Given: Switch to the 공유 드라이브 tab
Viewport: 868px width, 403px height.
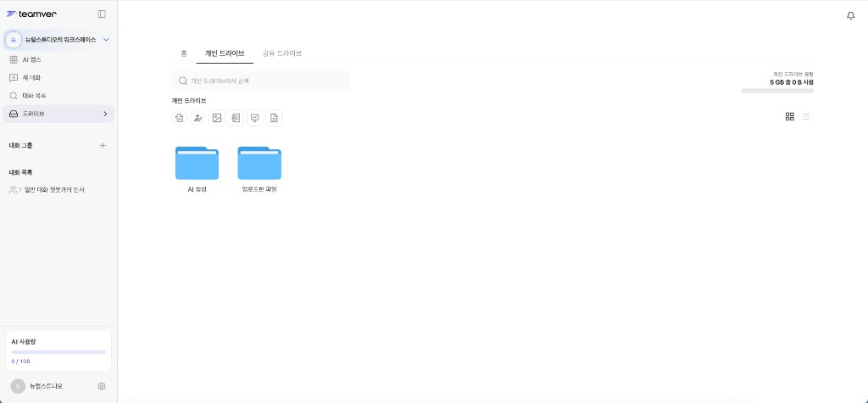Looking at the screenshot, I should (x=282, y=53).
